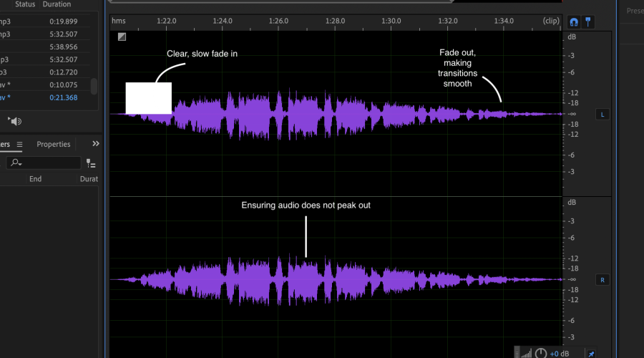Expand hidden tabs with double chevron

tap(96, 144)
